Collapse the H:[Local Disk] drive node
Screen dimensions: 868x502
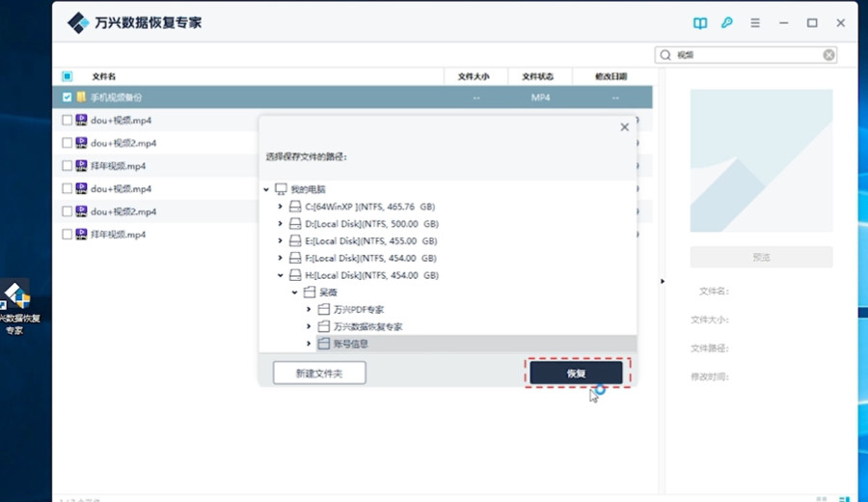(x=280, y=275)
